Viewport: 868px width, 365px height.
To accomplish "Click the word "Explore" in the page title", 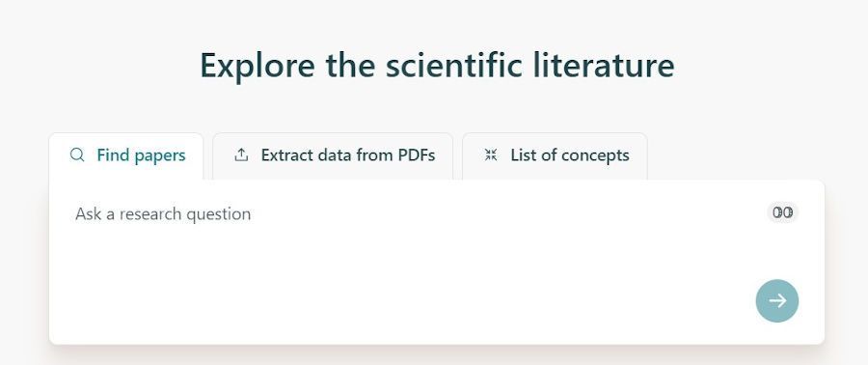I will (x=258, y=66).
